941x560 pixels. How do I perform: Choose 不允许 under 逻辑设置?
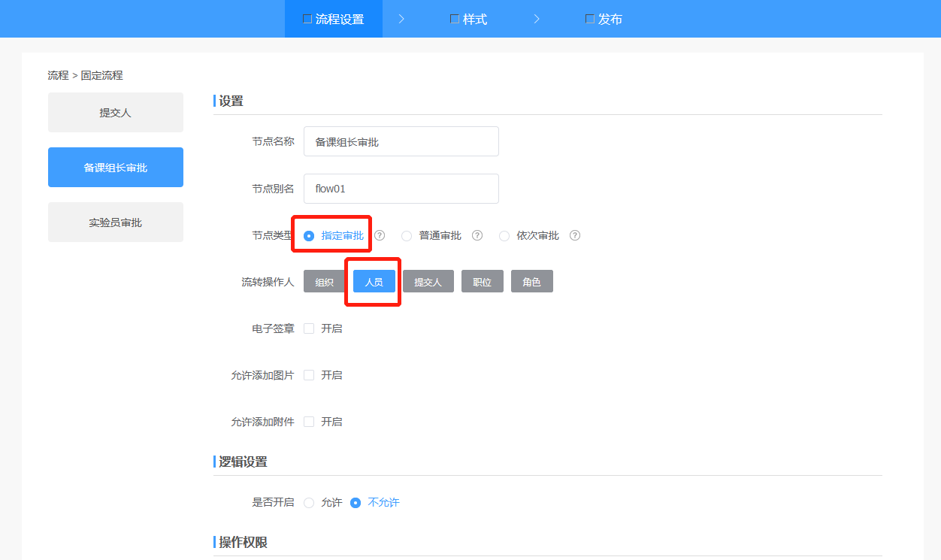(x=356, y=503)
